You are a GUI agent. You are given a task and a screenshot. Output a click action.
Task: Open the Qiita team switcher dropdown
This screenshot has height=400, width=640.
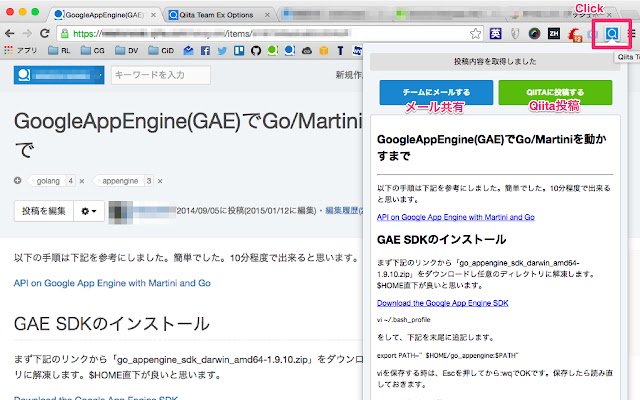(59, 75)
